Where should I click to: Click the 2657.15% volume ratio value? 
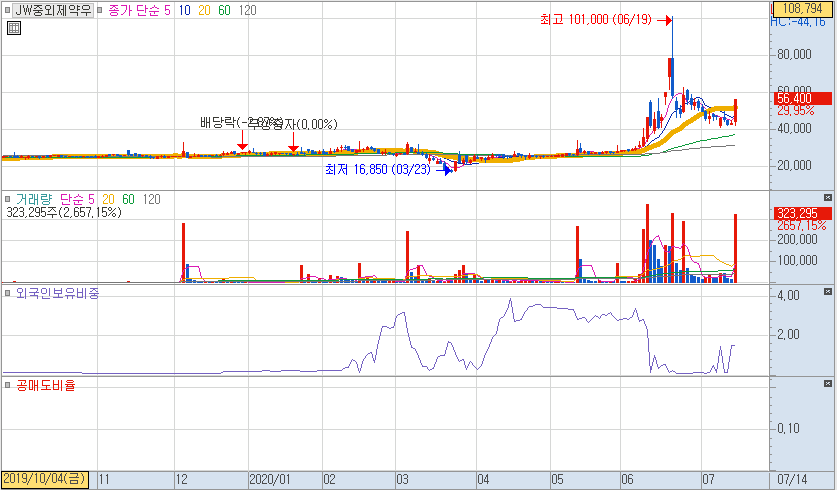click(x=801, y=226)
